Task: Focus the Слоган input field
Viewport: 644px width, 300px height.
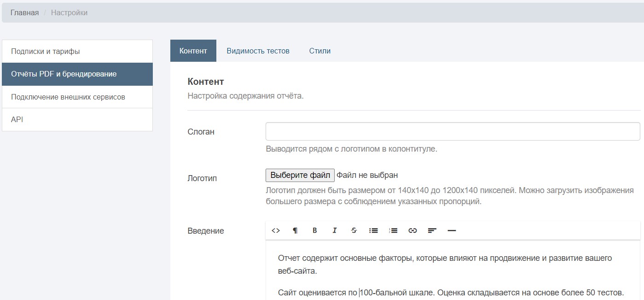Action: pyautogui.click(x=453, y=131)
